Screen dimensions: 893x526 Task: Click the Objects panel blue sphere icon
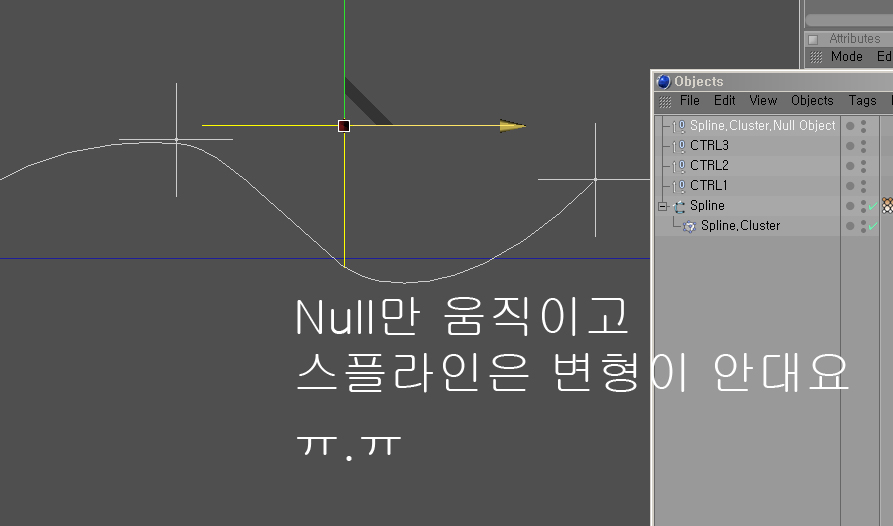[663, 81]
